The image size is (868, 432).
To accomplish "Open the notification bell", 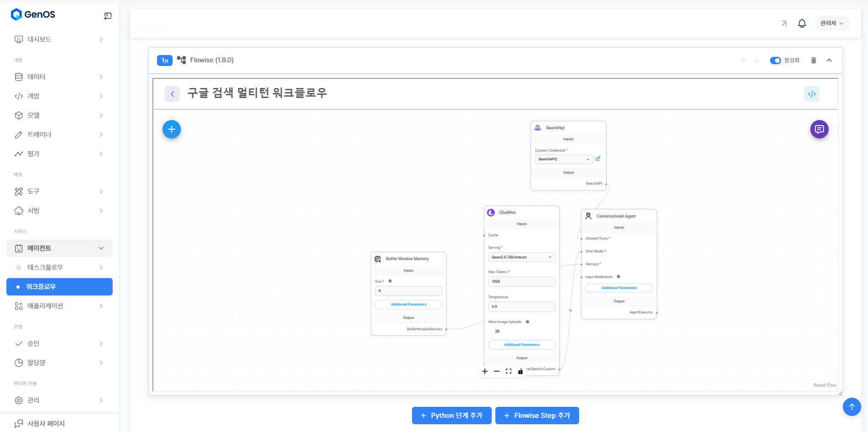I will coord(802,23).
